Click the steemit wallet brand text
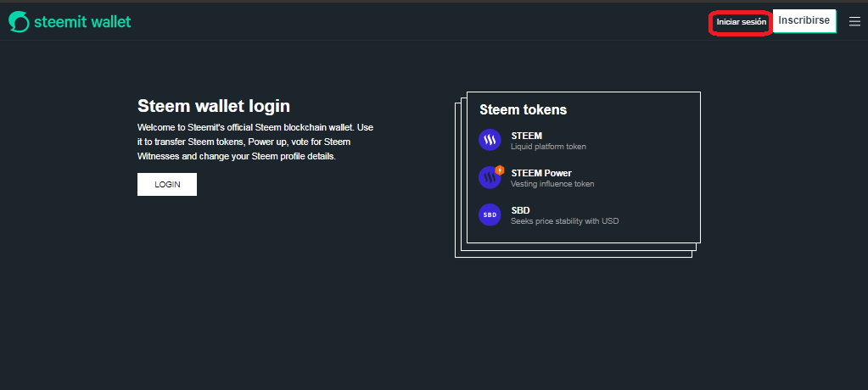 tap(82, 21)
